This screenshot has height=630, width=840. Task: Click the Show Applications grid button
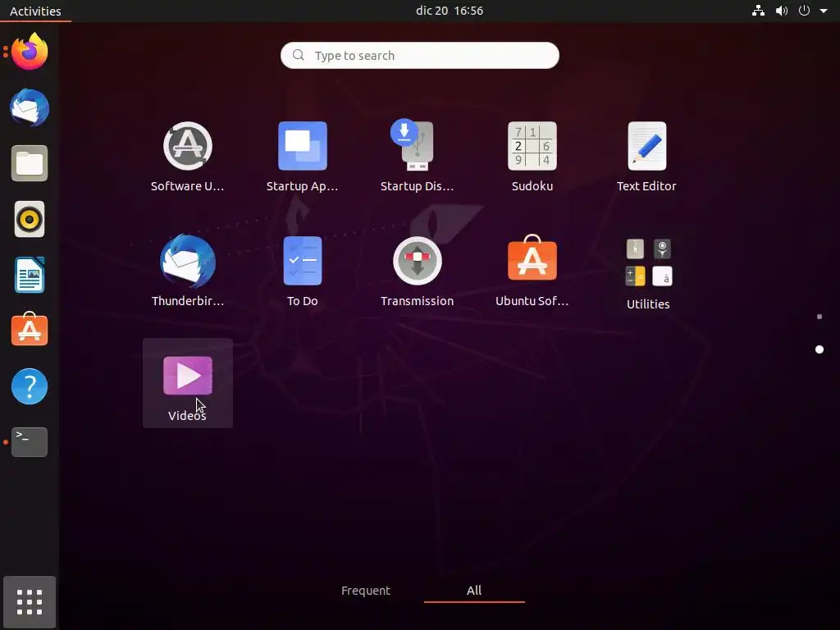(30, 602)
